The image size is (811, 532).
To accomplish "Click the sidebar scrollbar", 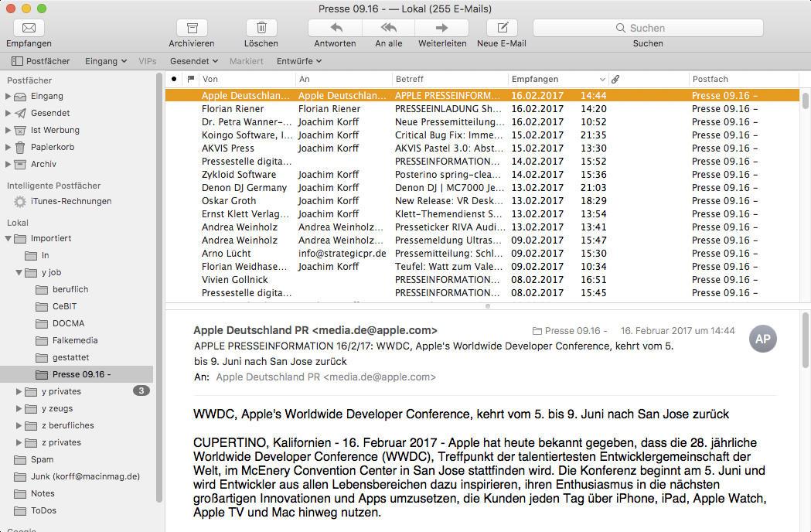I will click(x=159, y=287).
